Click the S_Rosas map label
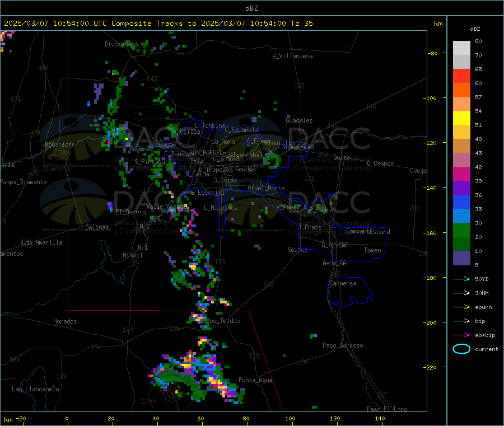504x426 pixels. pos(225,180)
